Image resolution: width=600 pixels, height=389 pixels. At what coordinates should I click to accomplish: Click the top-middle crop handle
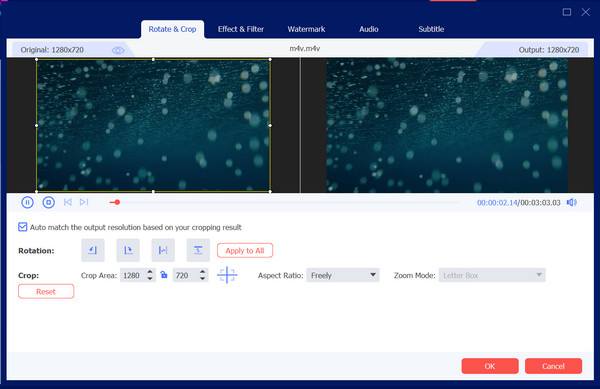[153, 59]
